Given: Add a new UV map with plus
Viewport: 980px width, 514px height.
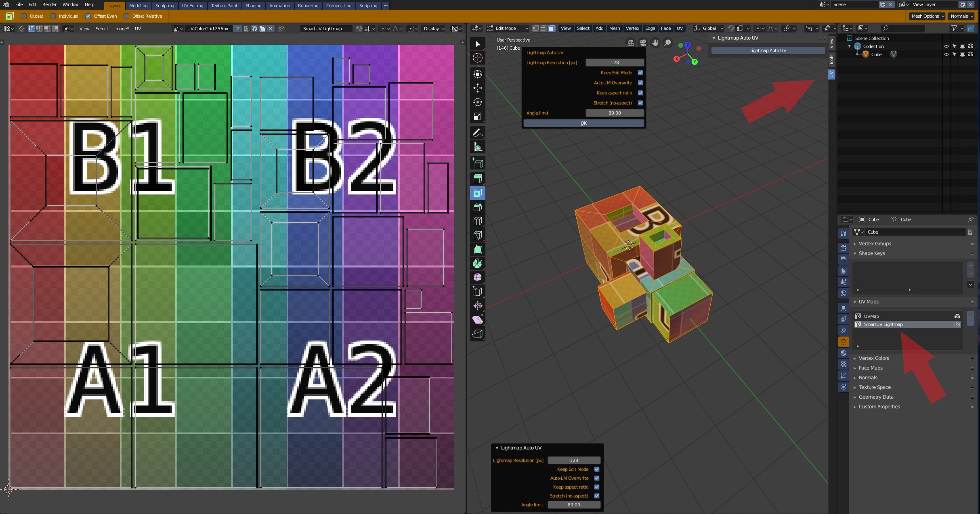Looking at the screenshot, I should click(971, 314).
